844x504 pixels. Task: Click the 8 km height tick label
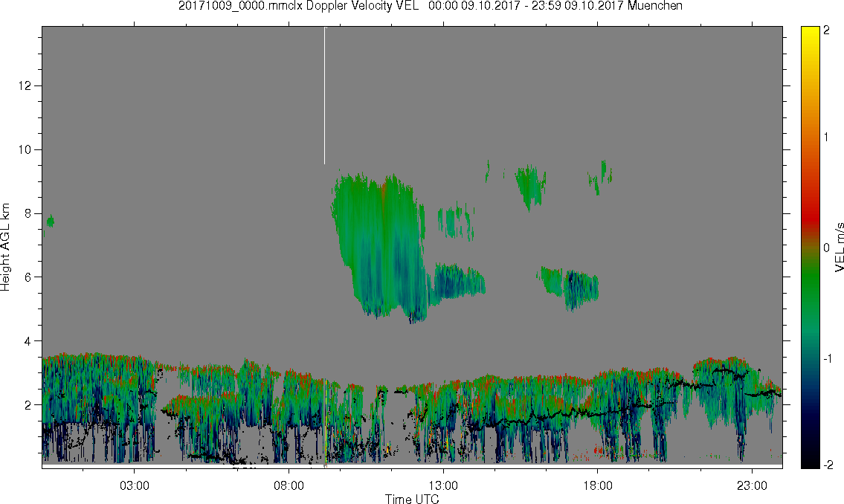click(x=27, y=213)
